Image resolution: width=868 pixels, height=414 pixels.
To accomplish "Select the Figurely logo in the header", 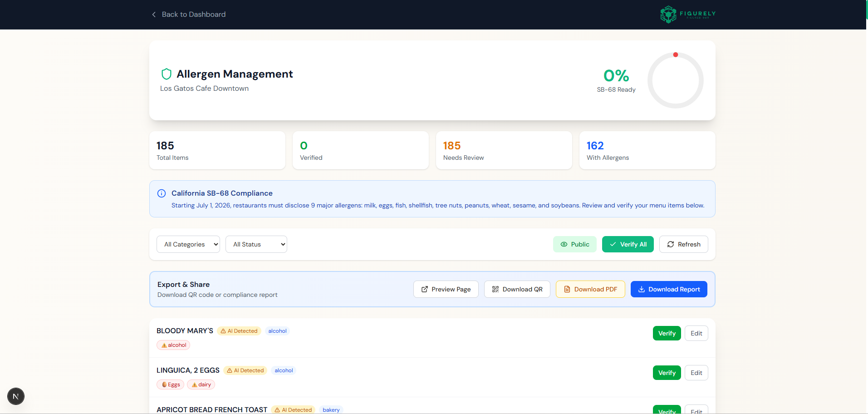I will (687, 14).
